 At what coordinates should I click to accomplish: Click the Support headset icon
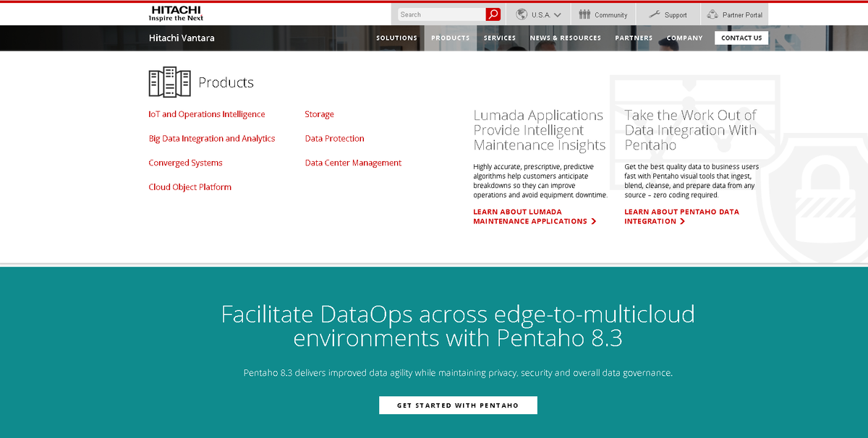[x=653, y=14]
